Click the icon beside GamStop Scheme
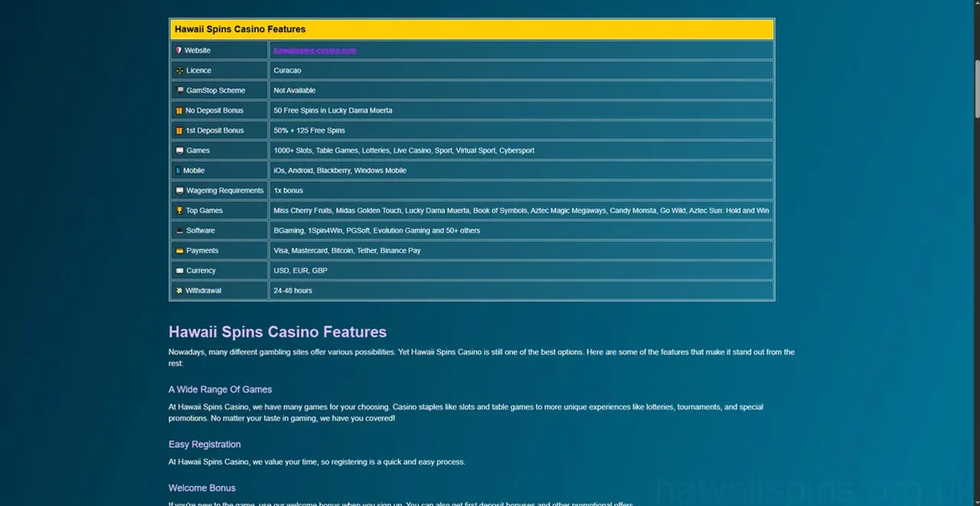Viewport: 980px width, 506px height. (179, 90)
